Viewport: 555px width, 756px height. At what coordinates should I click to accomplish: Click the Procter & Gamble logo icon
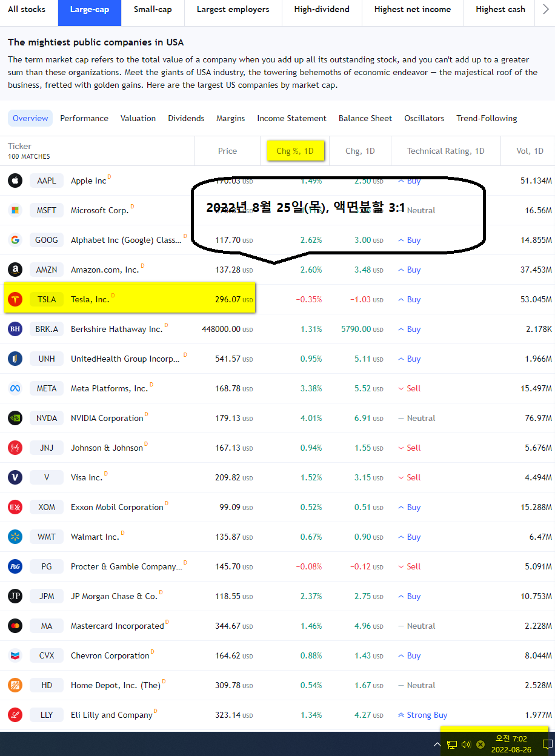coord(15,566)
